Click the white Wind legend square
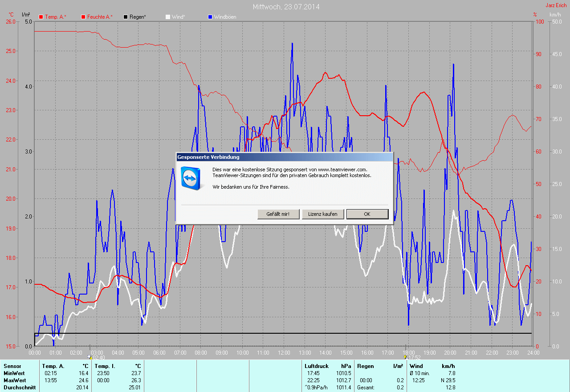This screenshot has width=570, height=392. click(167, 17)
